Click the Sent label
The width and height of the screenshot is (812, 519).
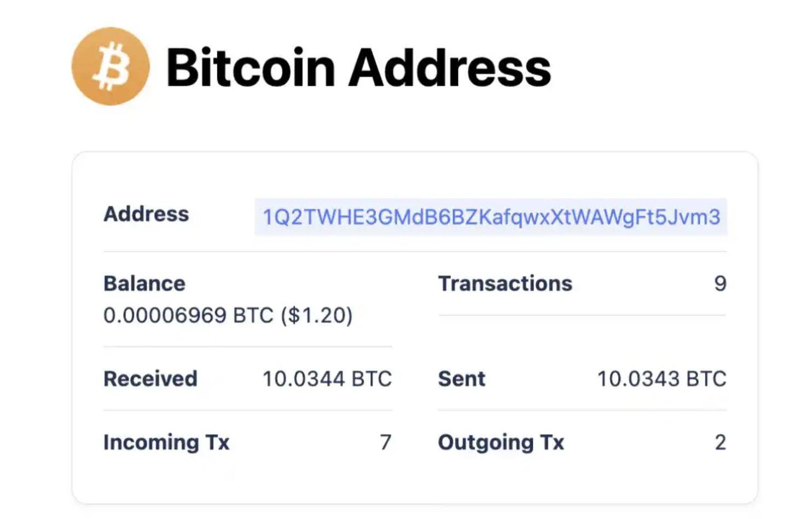(x=461, y=379)
